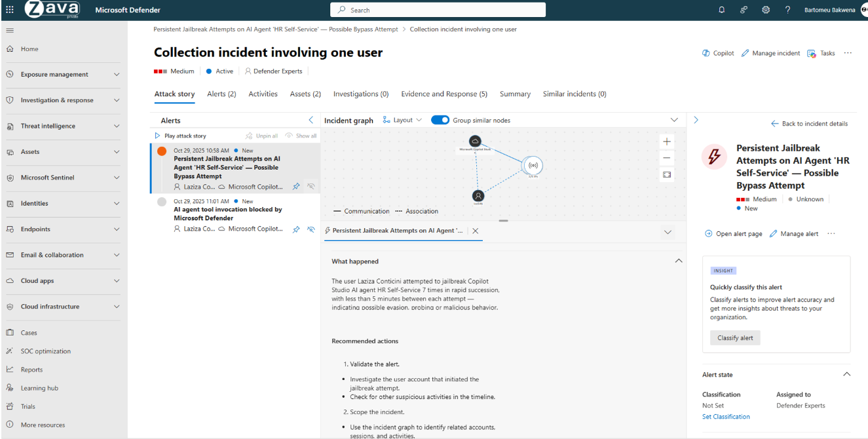Hide the AI agent tool invocation alert
The image size is (868, 439).
tap(311, 229)
